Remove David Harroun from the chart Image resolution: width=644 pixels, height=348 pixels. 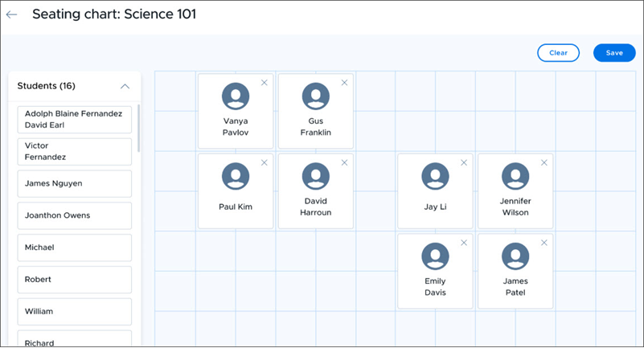click(x=345, y=163)
